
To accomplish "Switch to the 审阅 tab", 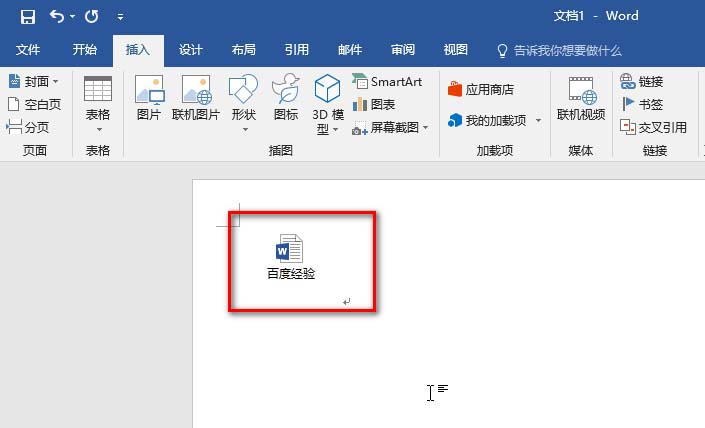I will click(x=403, y=49).
